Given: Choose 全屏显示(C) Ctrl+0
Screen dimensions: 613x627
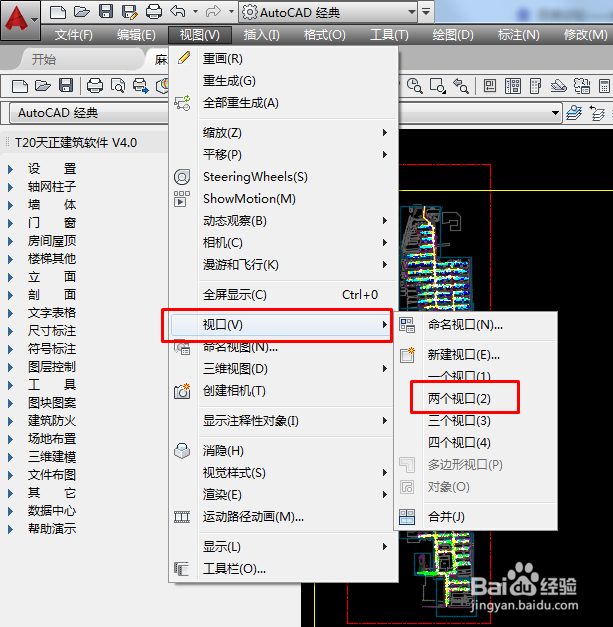Looking at the screenshot, I should click(x=283, y=295).
